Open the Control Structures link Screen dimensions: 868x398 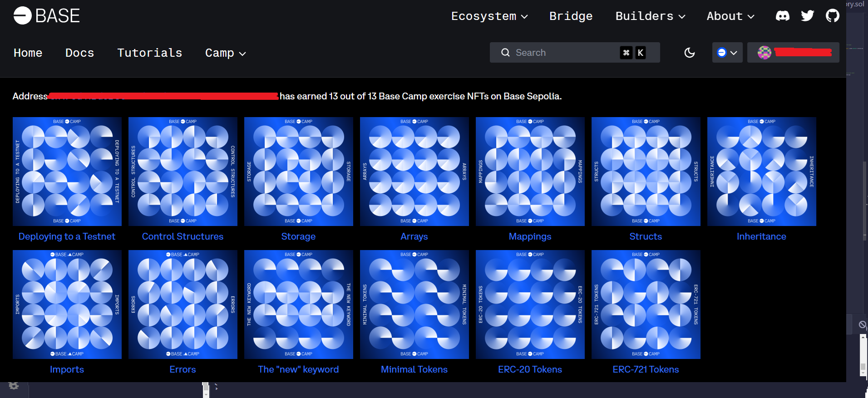point(182,236)
